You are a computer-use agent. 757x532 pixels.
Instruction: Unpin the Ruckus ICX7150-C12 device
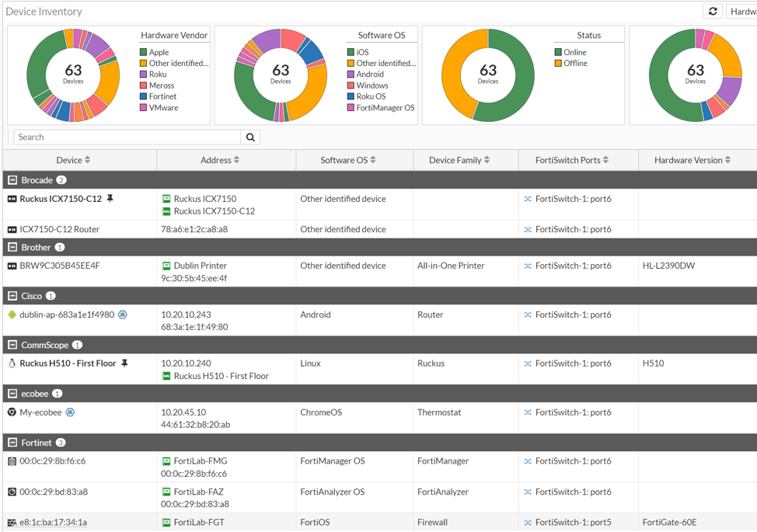(111, 198)
